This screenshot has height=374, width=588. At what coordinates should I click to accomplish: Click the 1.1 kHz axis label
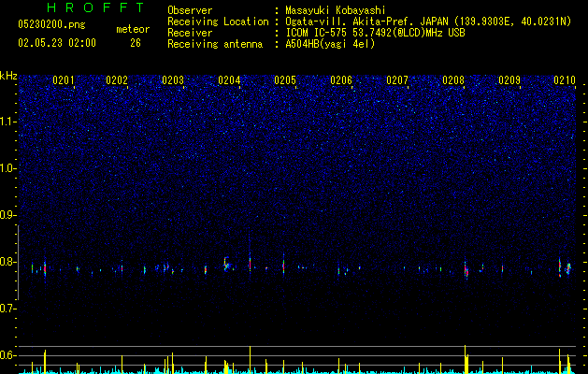click(x=8, y=122)
